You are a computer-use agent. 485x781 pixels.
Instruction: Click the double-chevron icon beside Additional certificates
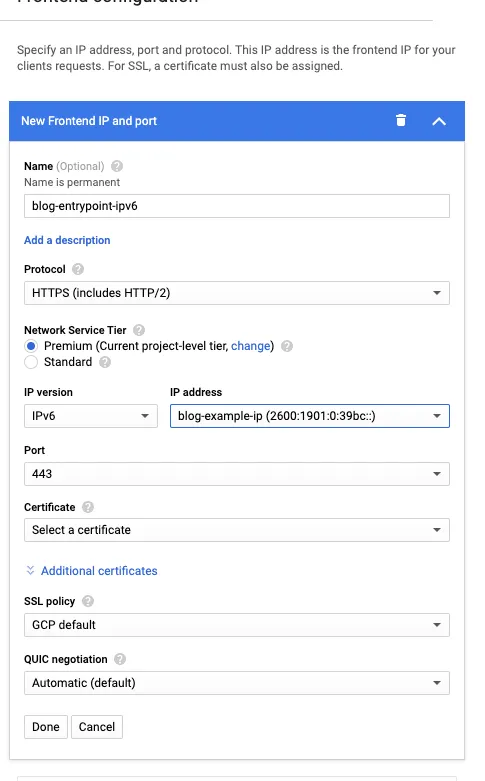click(30, 570)
